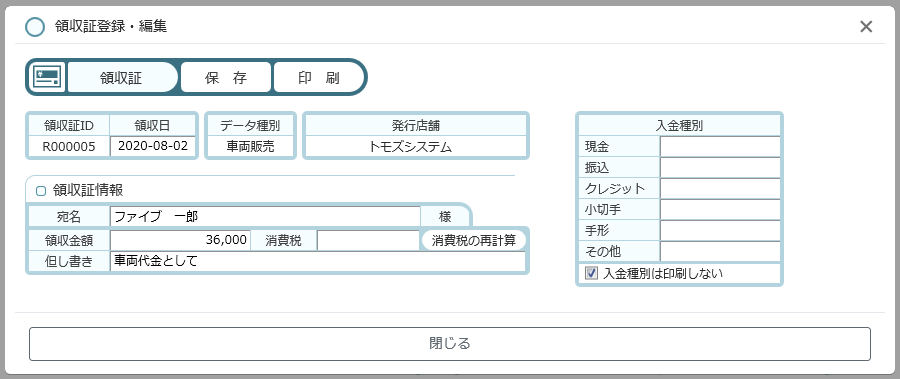Toggle the 入金種別は印刷しない checkbox
The height and width of the screenshot is (379, 900).
[591, 273]
